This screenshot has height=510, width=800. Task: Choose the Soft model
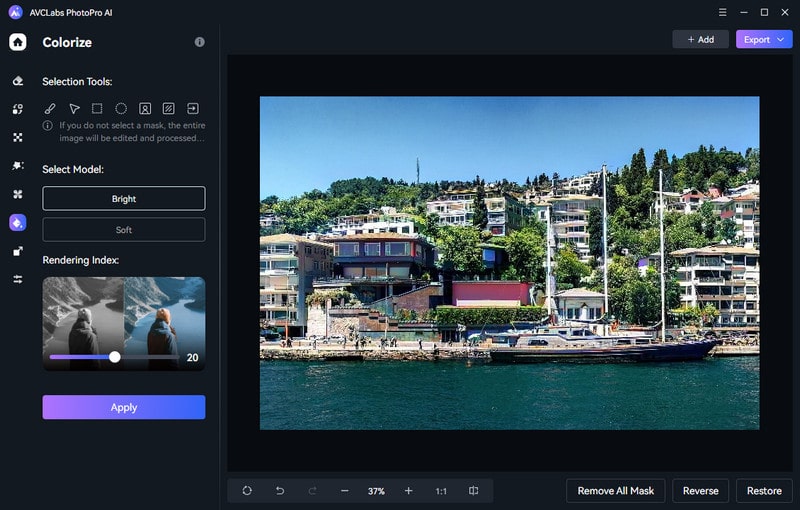pos(124,230)
